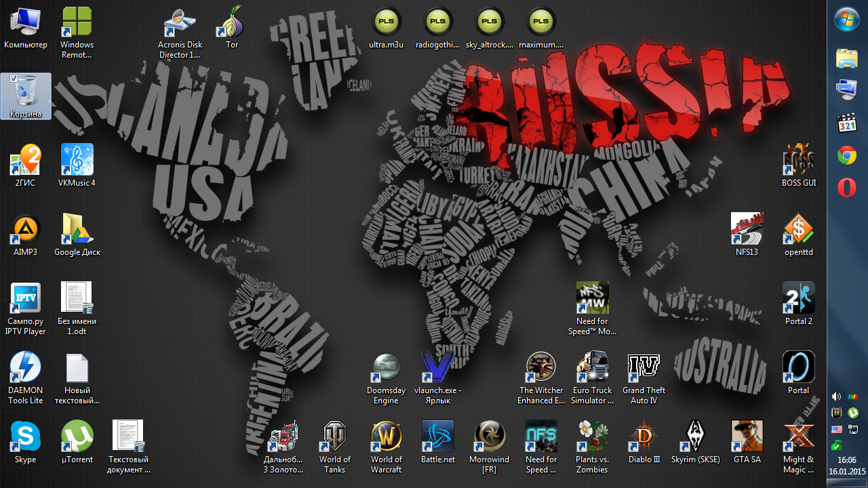Screen dimensions: 868x488
Task: Select the Дальнобойщики 3 truck game shortcut
Action: 283,447
